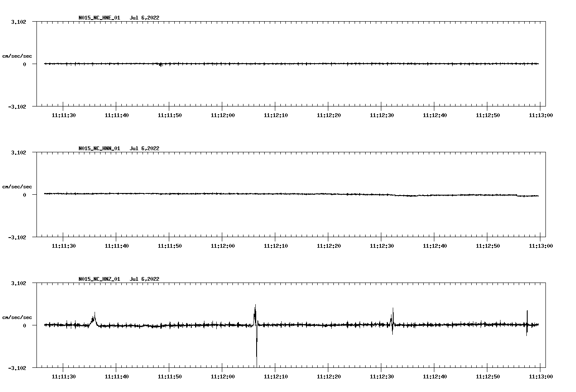Click the 11:12:00 time label under HNE plot
Image resolution: width=576 pixels, height=392 pixels.
(223, 115)
